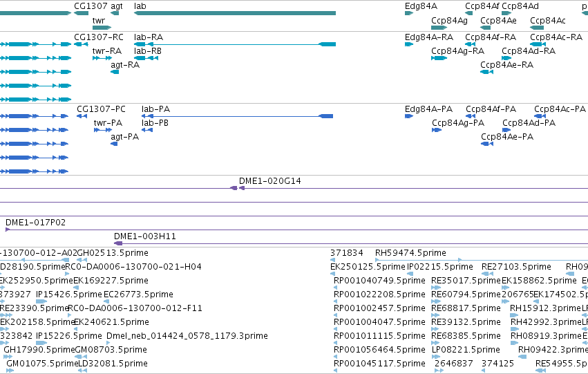588x374 pixels.
Task: Open the Edg84A-PA CDS label
Action: [428, 109]
